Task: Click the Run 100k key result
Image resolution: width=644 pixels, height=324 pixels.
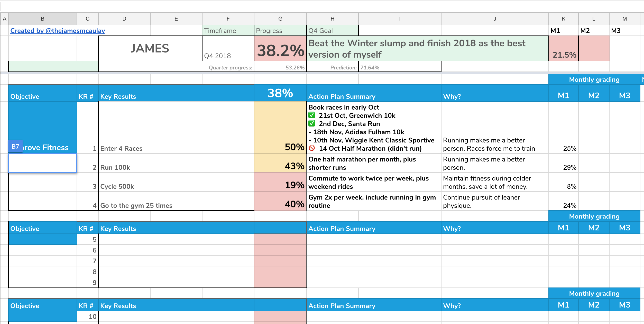Action: [176, 163]
